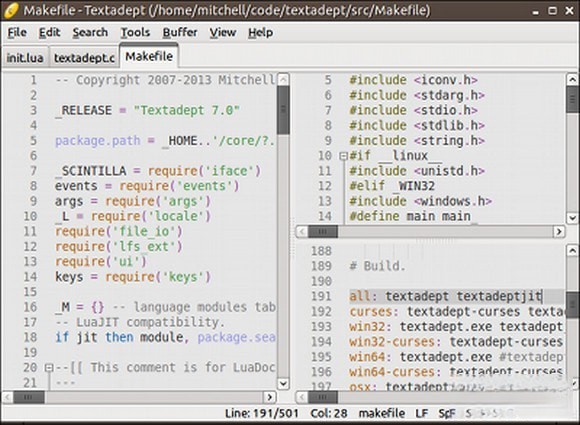Click down arrow of init.lua vertical scrollbar
Viewport: 580px width, 425px height.
(x=283, y=383)
